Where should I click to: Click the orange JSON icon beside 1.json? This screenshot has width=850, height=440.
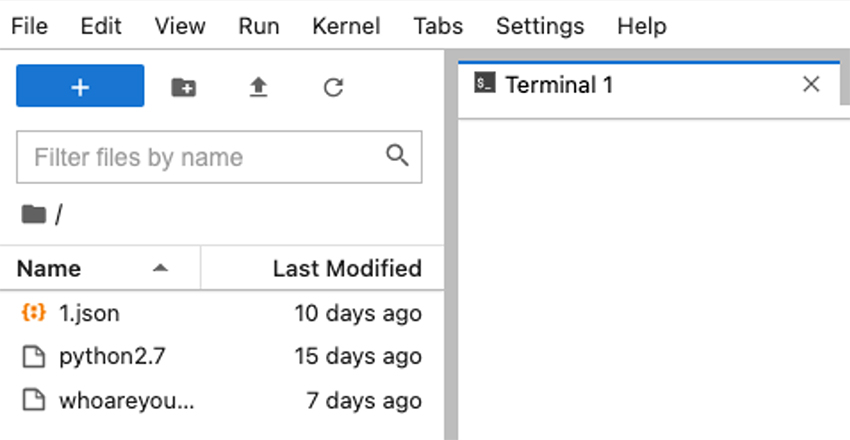click(34, 313)
